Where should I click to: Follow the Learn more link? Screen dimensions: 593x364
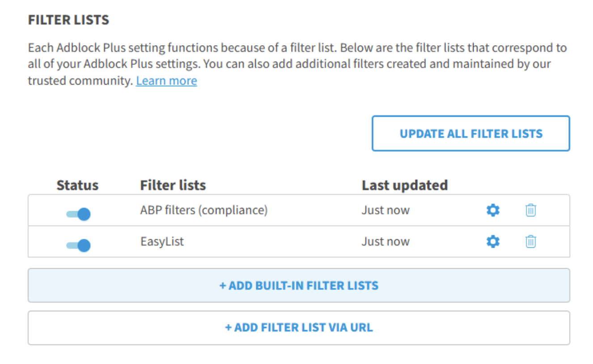pos(166,81)
